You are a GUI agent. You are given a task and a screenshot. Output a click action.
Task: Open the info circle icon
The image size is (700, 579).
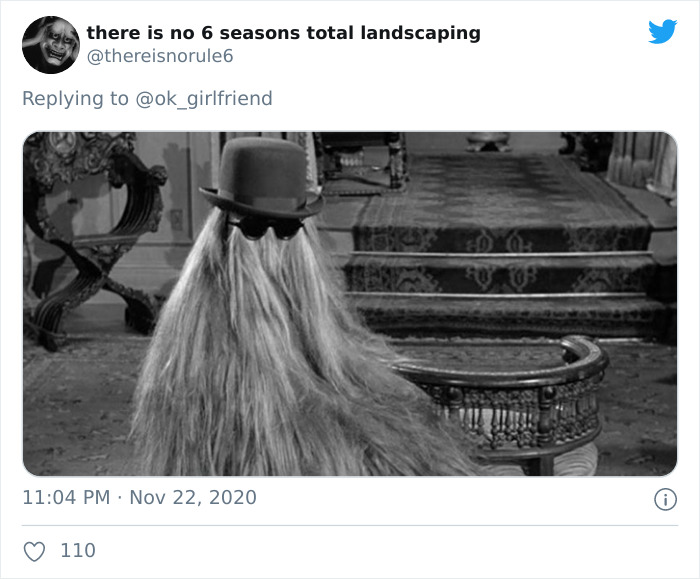pos(665,499)
